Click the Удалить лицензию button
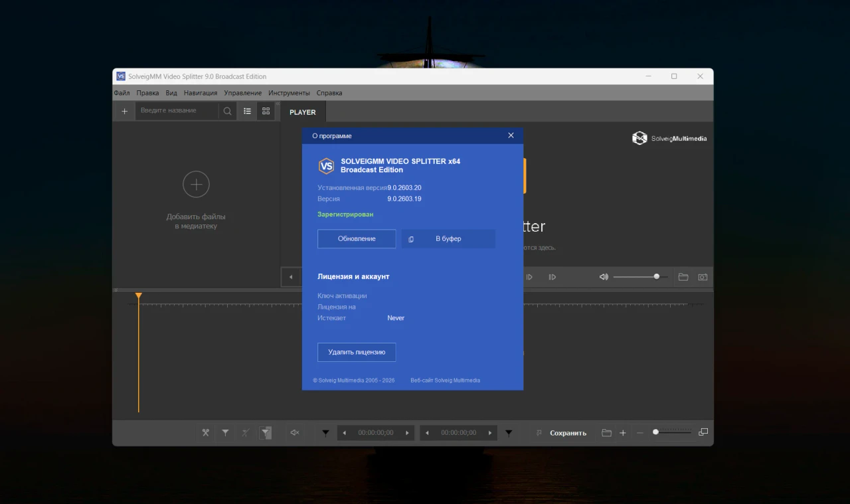The image size is (850, 504). click(357, 352)
